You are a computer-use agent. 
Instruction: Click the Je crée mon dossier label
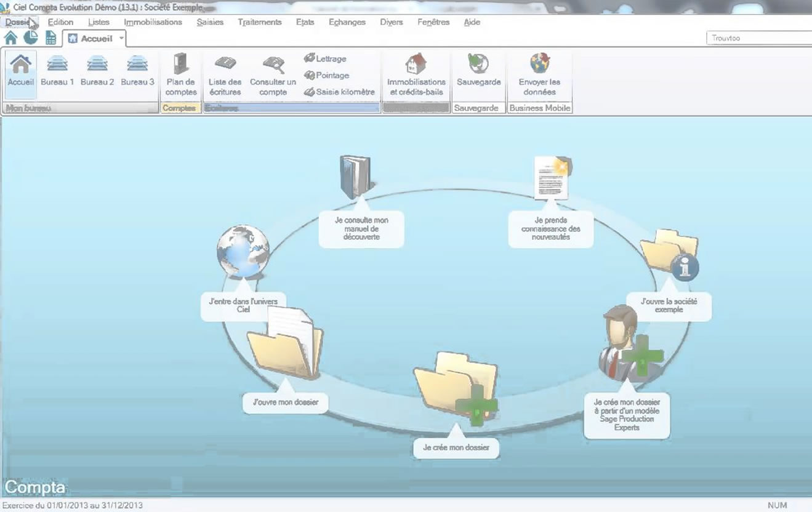pyautogui.click(x=456, y=447)
